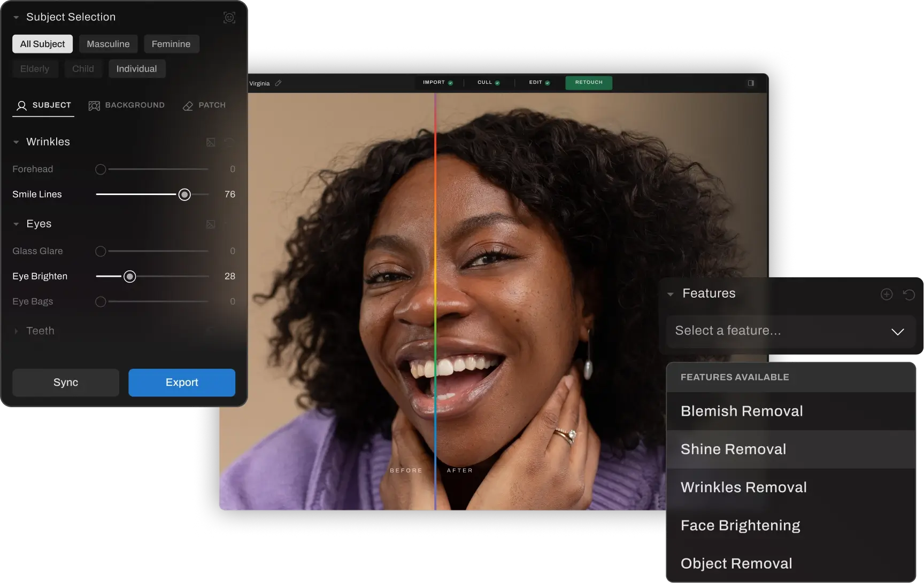Click the Eye Bags slider handle
The image size is (924, 583).
(101, 302)
